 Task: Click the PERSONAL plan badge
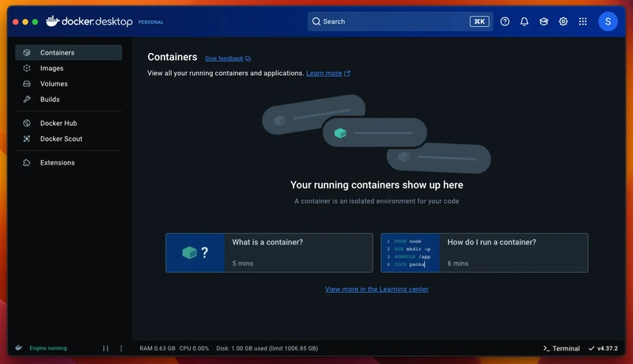pos(150,22)
